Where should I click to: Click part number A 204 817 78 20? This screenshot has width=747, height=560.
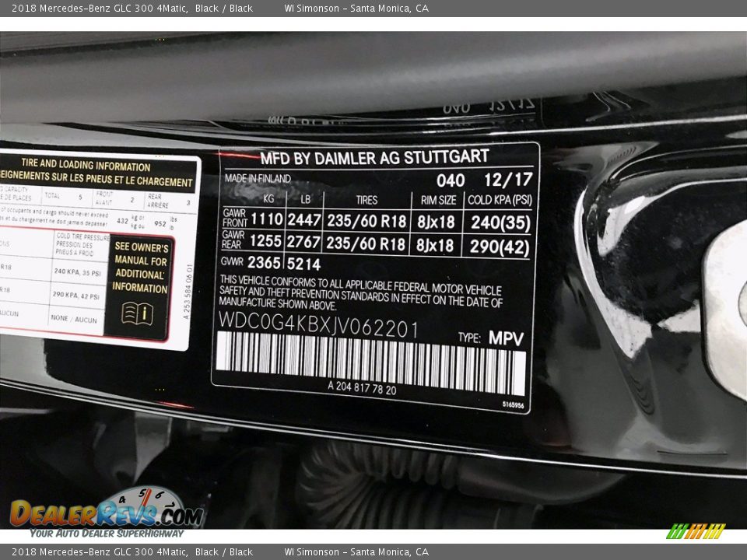[362, 387]
